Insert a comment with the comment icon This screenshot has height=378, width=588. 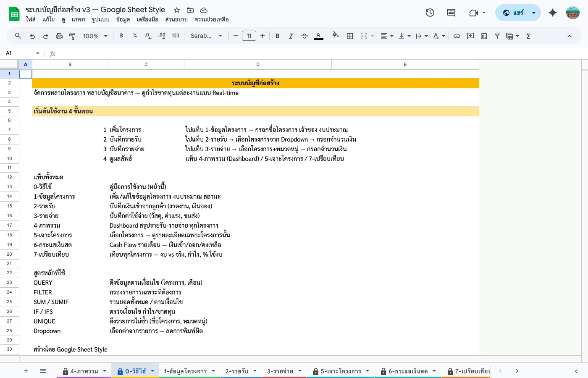coord(470,36)
